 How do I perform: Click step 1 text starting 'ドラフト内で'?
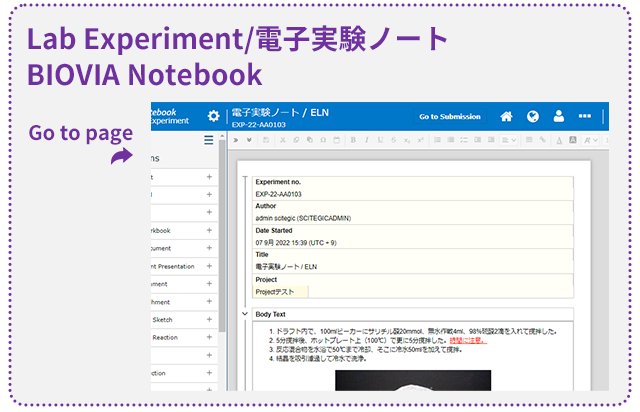[416, 331]
